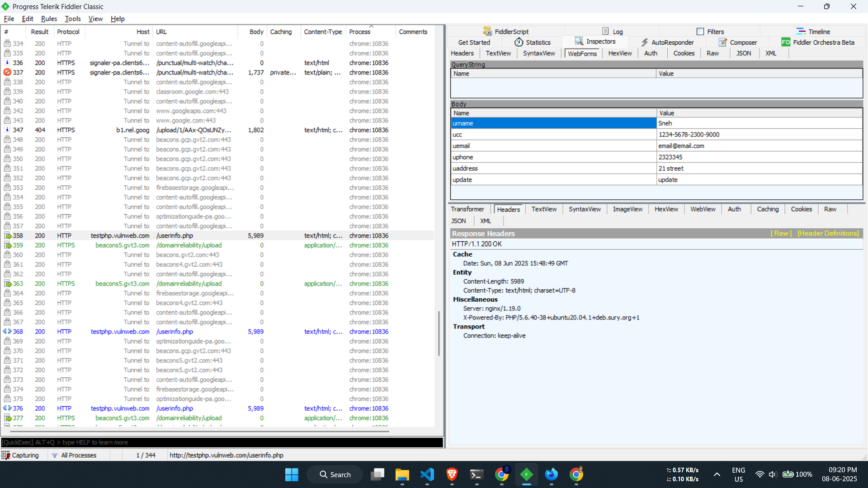Sort sessions by Result column
This screenshot has width=868, height=488.
click(39, 32)
